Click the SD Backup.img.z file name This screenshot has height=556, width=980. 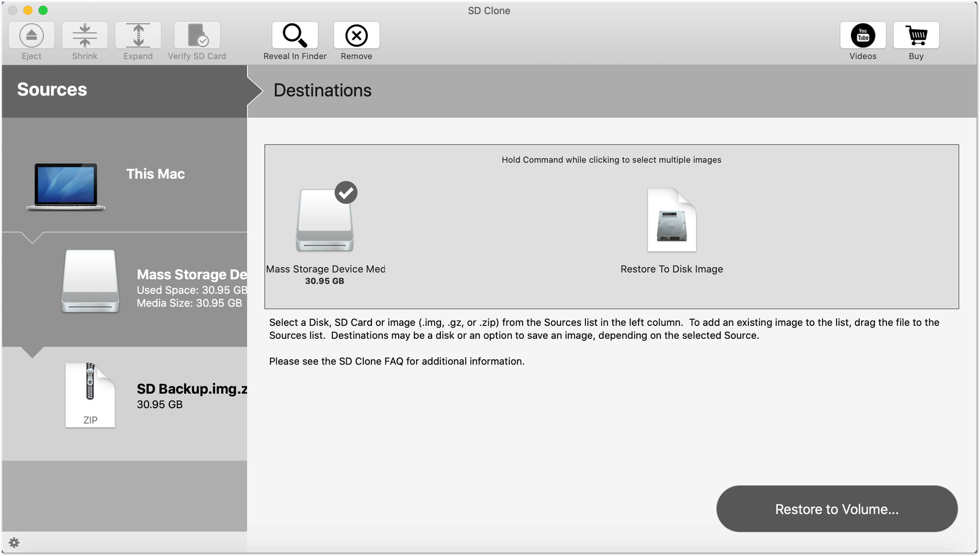click(x=192, y=389)
